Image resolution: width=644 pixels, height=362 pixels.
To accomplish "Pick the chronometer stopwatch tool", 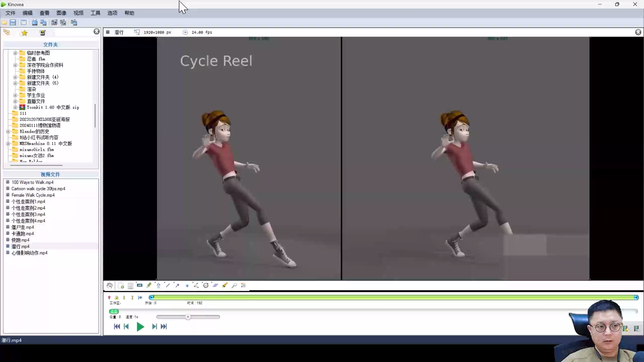I will [206, 285].
